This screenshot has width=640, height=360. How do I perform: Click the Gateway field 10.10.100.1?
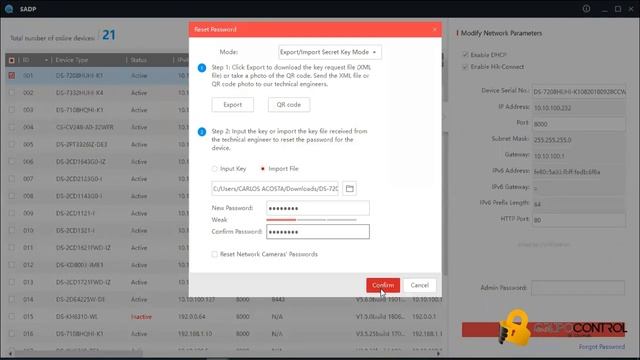pyautogui.click(x=578, y=156)
